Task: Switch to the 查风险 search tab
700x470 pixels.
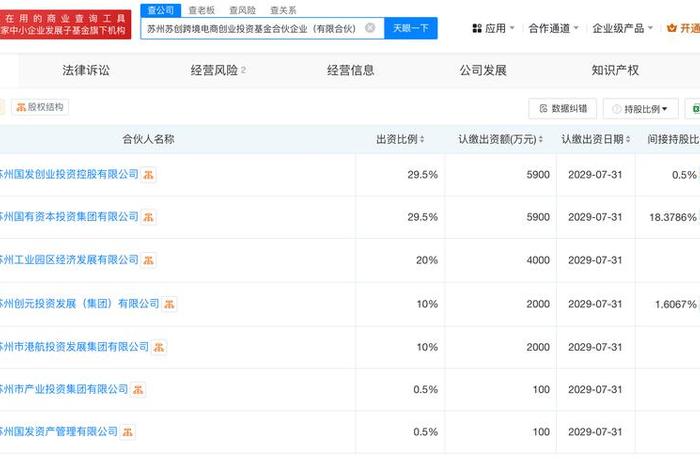Action: coord(242,10)
